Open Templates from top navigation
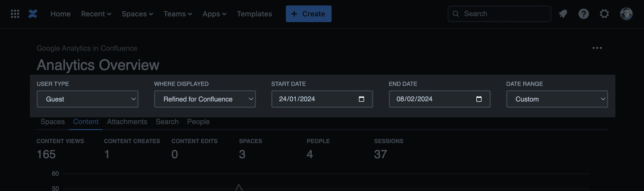Viewport: 644px width, 191px height. 254,14
